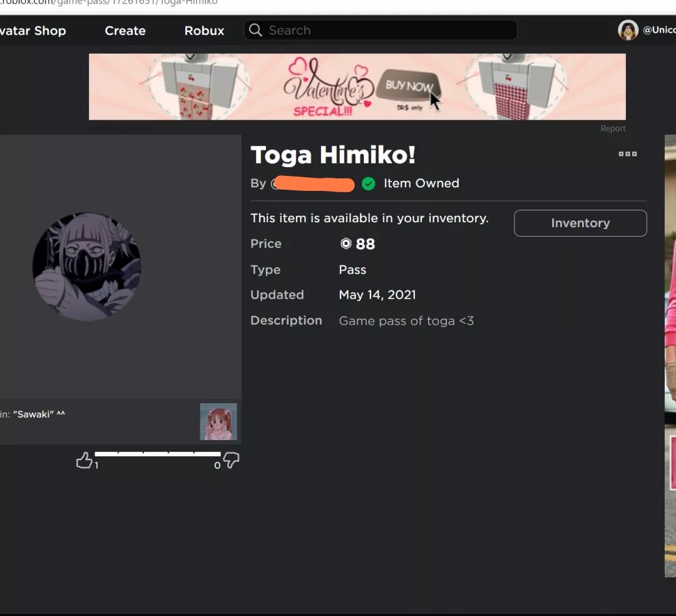Click the Report link under the banner ad
The width and height of the screenshot is (676, 616).
click(613, 128)
